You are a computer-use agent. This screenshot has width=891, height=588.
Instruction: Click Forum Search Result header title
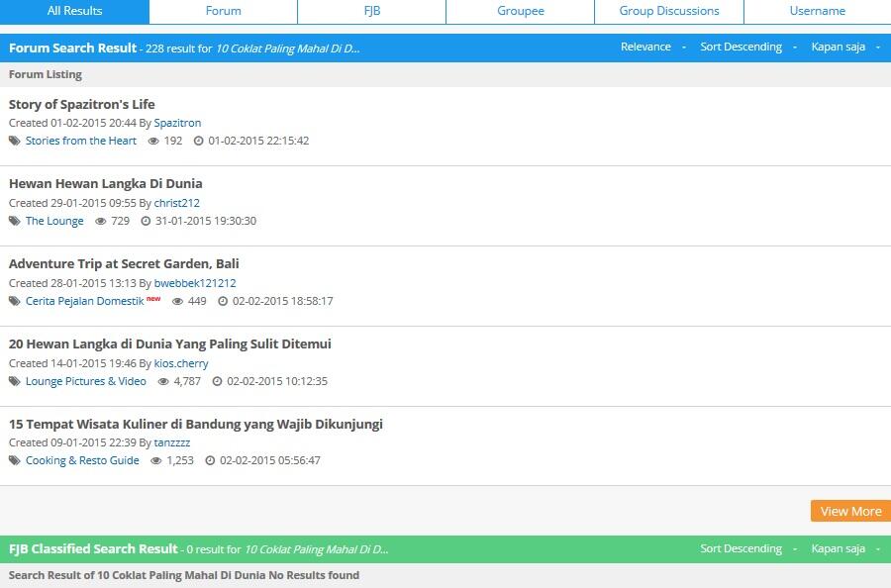click(72, 48)
